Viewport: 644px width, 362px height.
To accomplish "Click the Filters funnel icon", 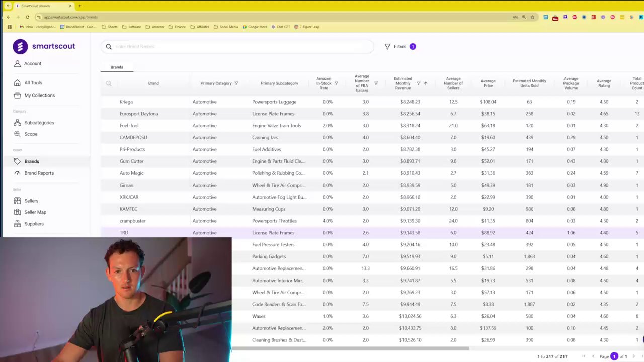I will point(387,47).
